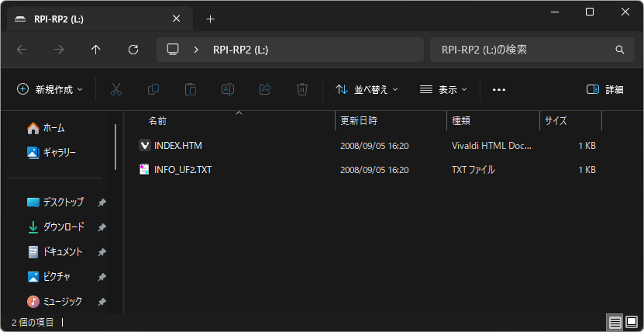Select the INFO_UF2.TXT file

(183, 170)
